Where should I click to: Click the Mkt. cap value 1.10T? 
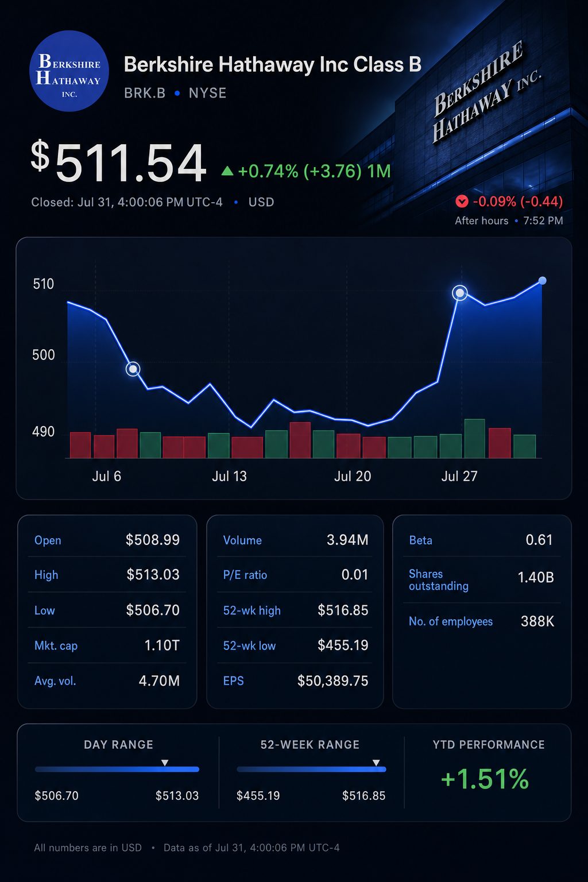[x=162, y=645]
